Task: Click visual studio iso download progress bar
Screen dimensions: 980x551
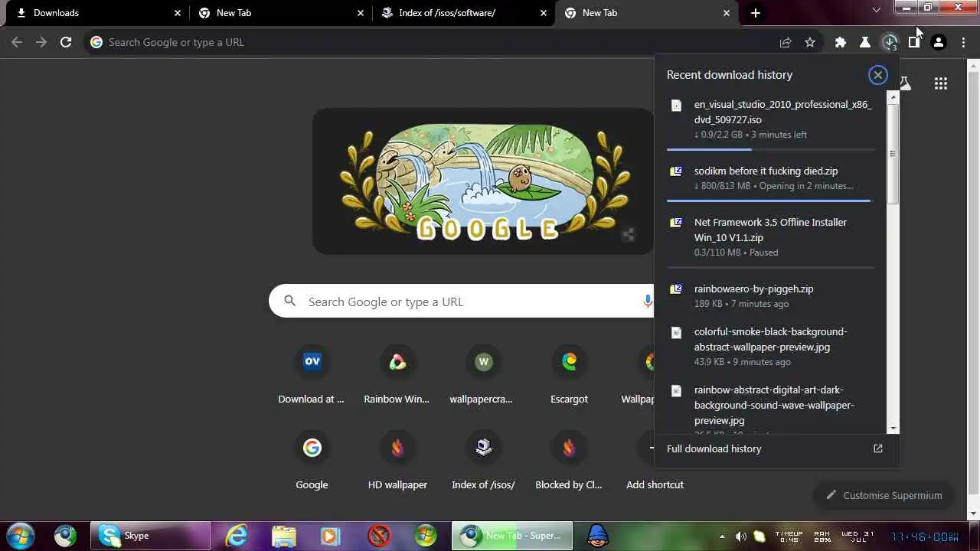Action: [770, 149]
